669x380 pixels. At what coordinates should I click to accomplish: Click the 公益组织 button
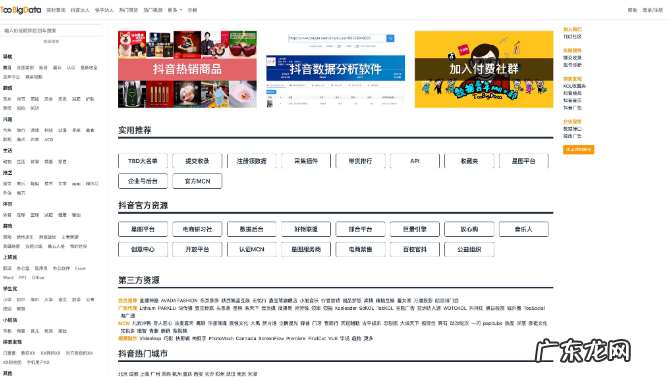[469, 249]
